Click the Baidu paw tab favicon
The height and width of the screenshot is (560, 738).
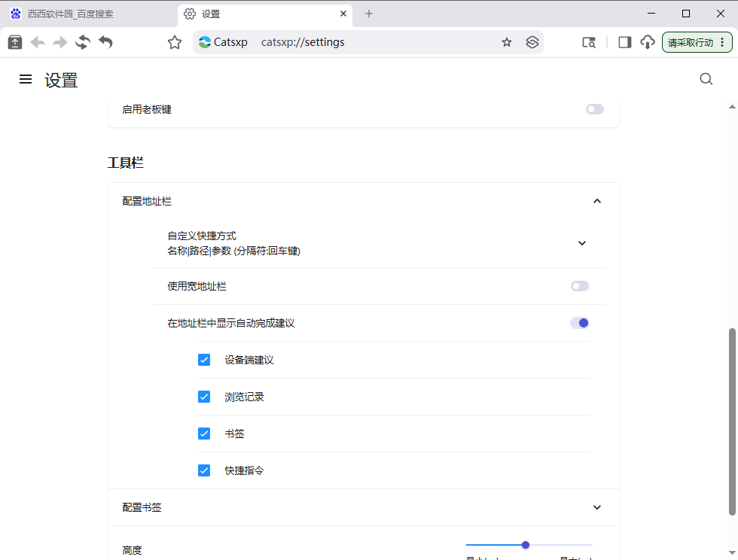click(16, 14)
